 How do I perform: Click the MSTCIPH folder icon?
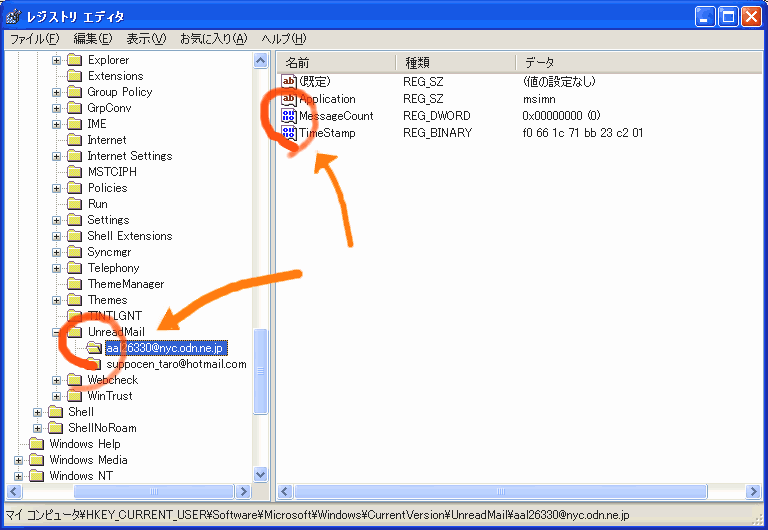(74, 172)
